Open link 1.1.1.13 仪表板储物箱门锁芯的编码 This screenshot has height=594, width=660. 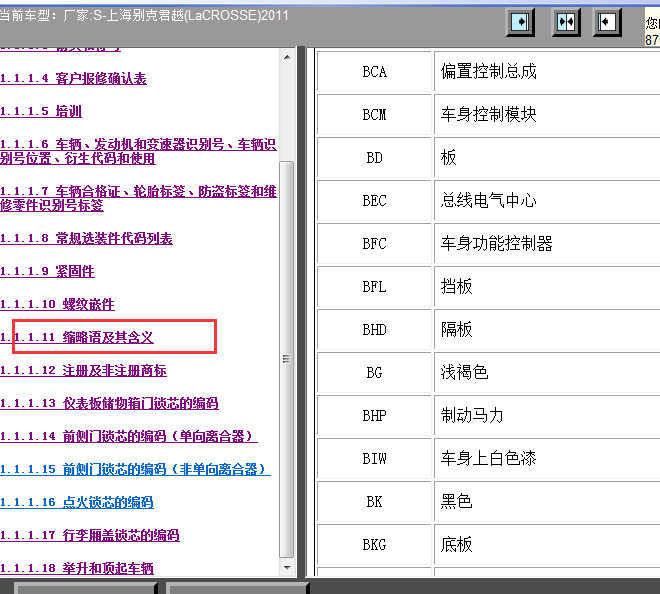pyautogui.click(x=109, y=403)
